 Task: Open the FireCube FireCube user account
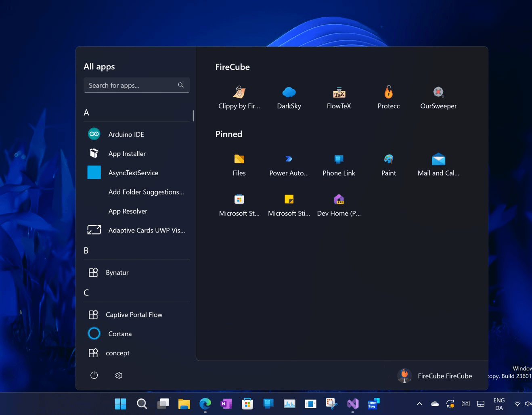coord(435,376)
